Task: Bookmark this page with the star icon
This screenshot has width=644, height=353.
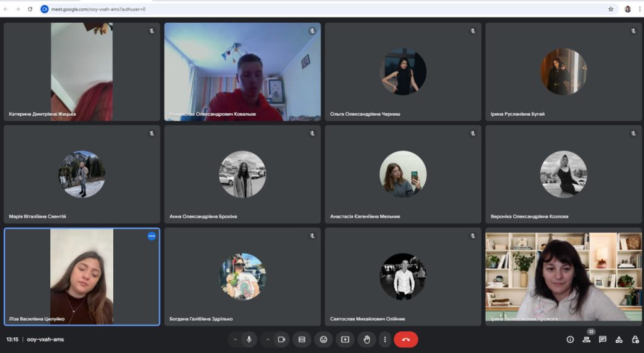Action: [611, 9]
